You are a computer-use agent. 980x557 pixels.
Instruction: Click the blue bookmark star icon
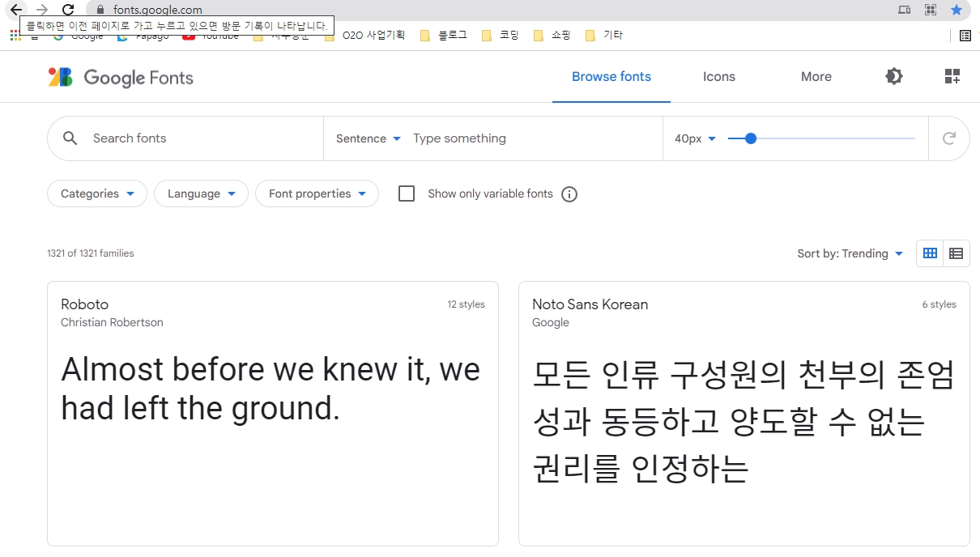coord(957,10)
